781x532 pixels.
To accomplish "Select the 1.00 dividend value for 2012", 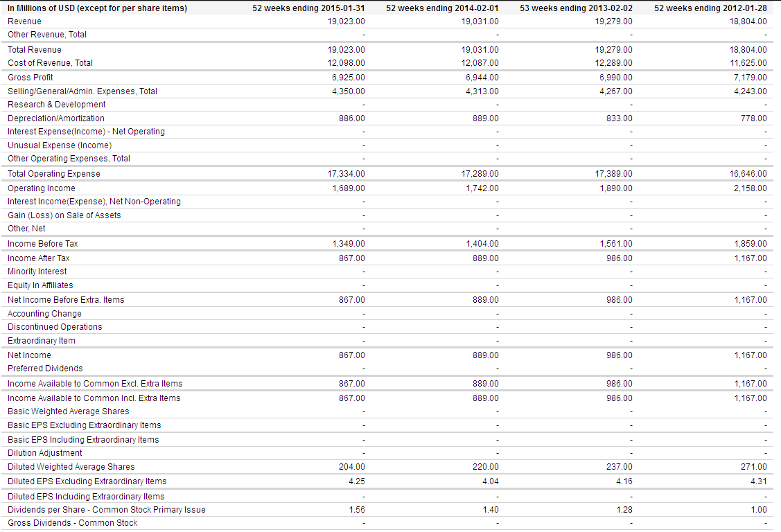I will point(759,510).
